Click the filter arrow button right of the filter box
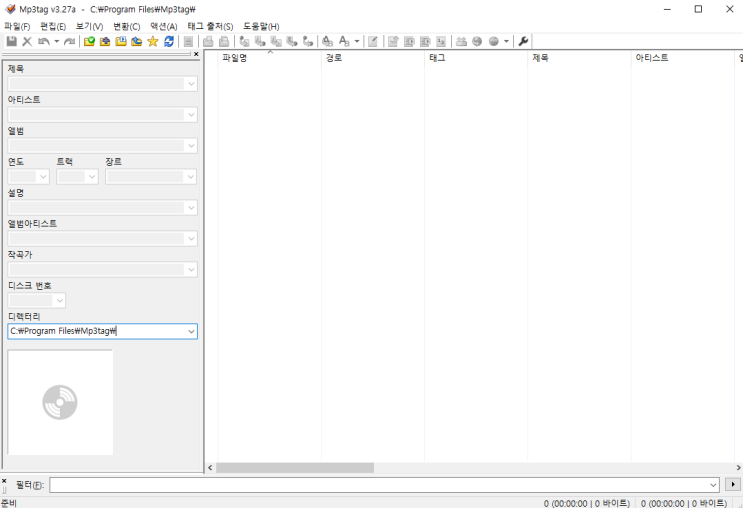 pyautogui.click(x=733, y=484)
